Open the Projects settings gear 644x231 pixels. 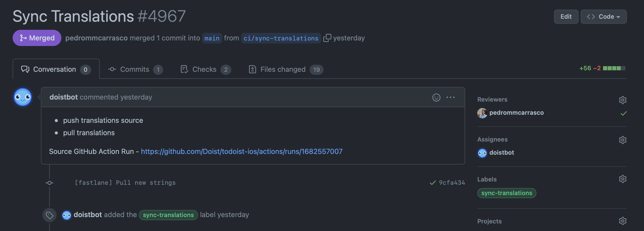(622, 221)
